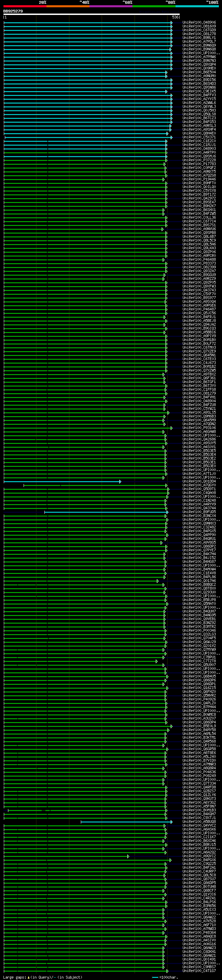Open hit UniRef100_A7PMW6
222x980 pixels.
[x=199, y=57]
